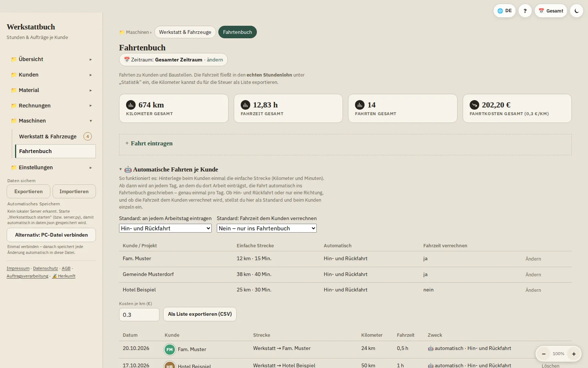
Task: Expand the Übersicht section arrow
Action: click(x=90, y=59)
